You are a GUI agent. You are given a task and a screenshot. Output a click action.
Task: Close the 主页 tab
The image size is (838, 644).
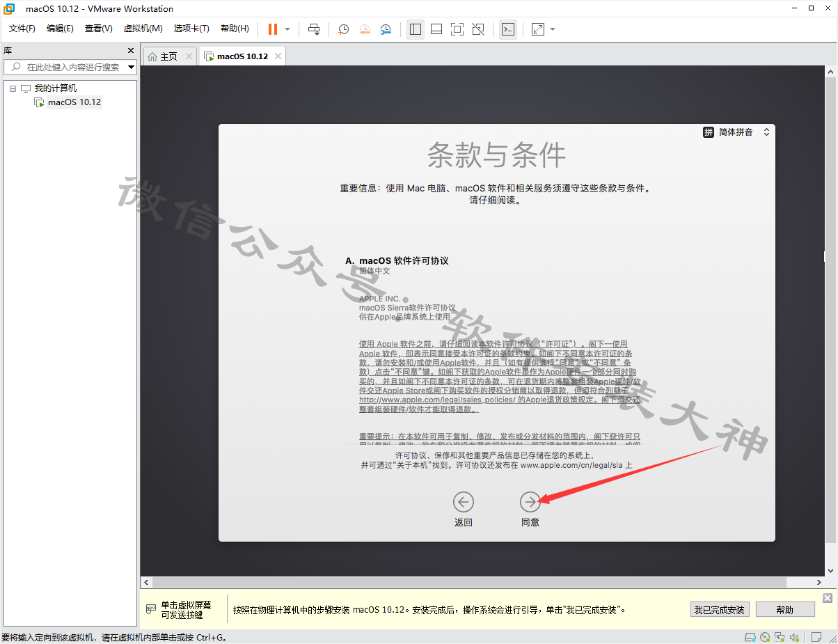click(189, 56)
